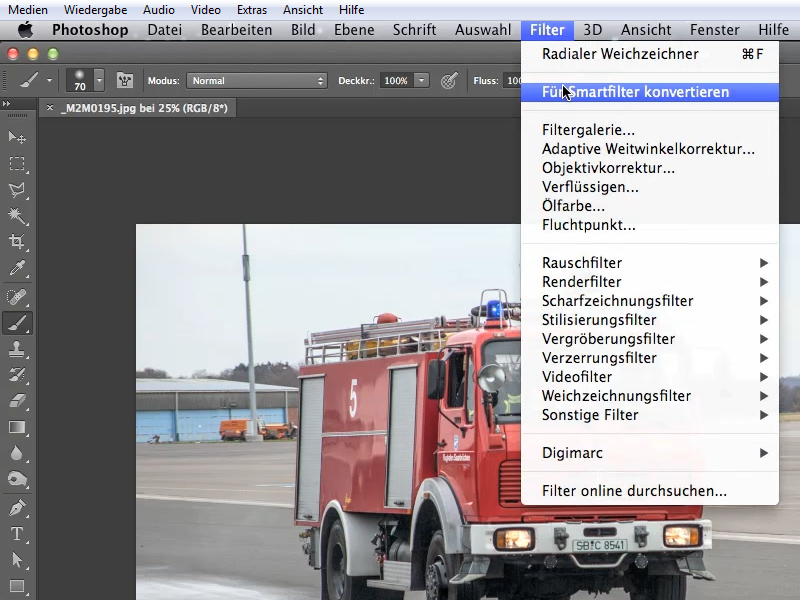
Task: Open the brush preset picker dropdown
Action: coord(99,80)
